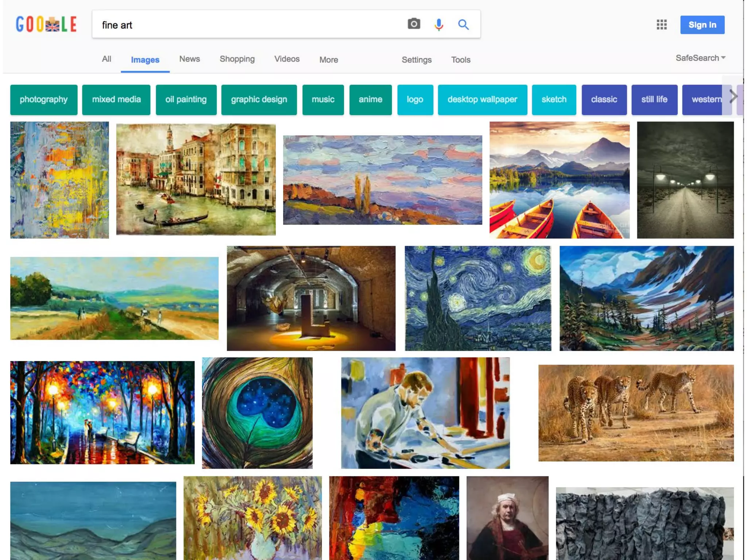
Task: Open the cheetahs painting thumbnail
Action: (636, 413)
